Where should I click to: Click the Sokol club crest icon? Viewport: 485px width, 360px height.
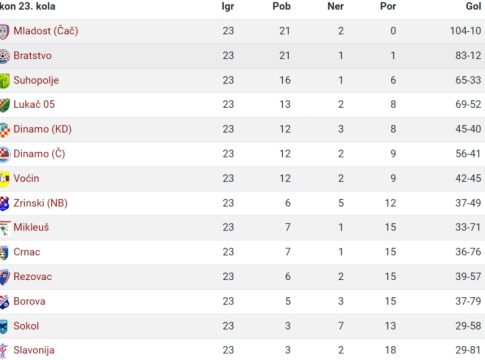(x=4, y=326)
